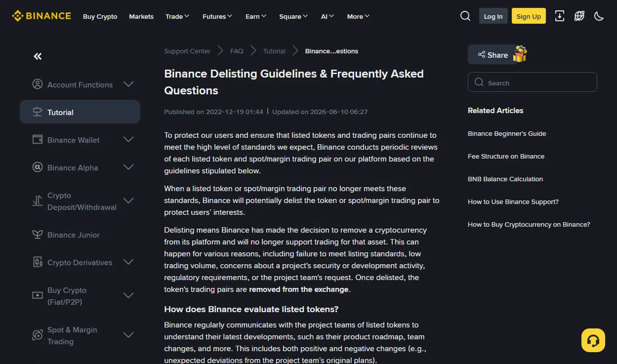Open the Trade dropdown menu
Screen dimensions: 617x364
(177, 16)
